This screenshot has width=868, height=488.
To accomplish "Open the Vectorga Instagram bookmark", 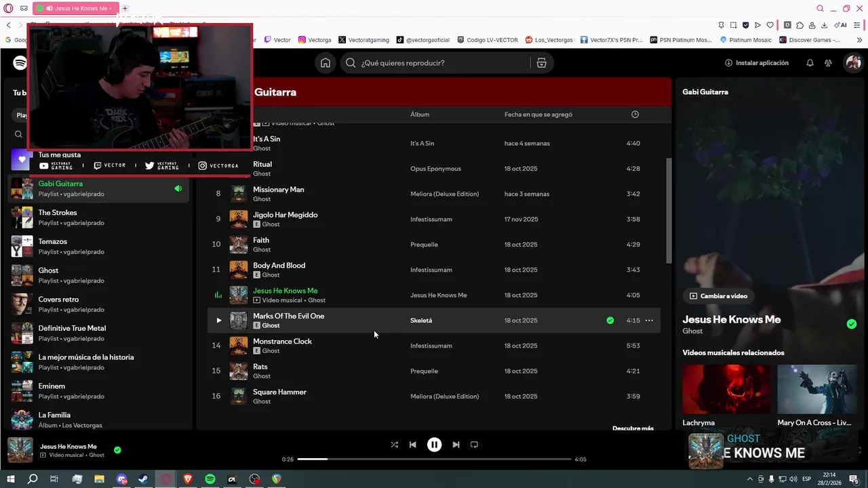I will click(x=315, y=40).
